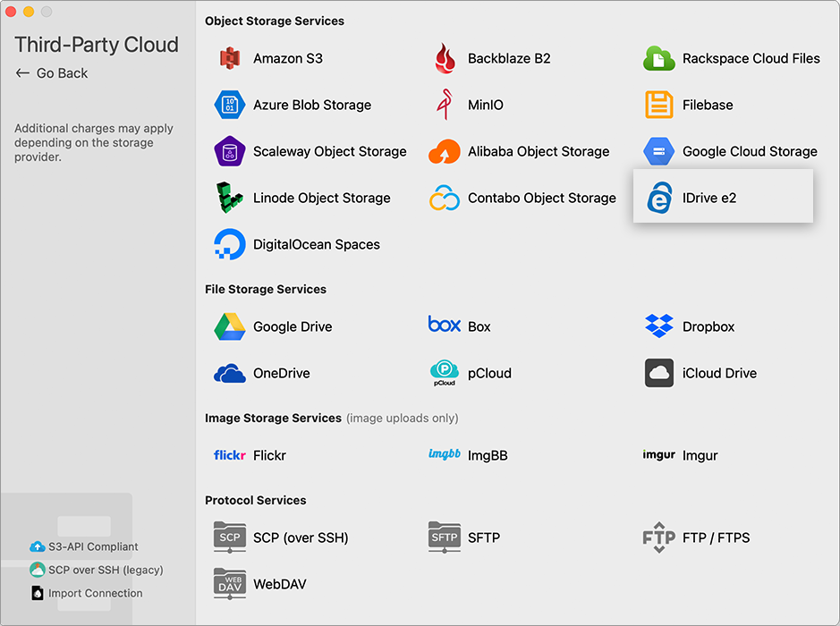
Task: Select the Rackspace Cloud Files text
Action: click(751, 58)
